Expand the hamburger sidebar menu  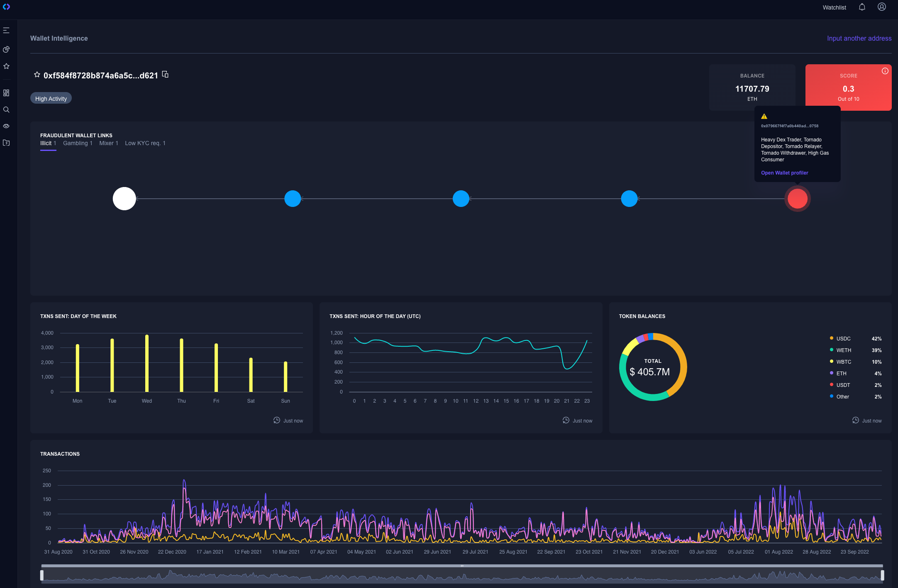[x=6, y=30]
